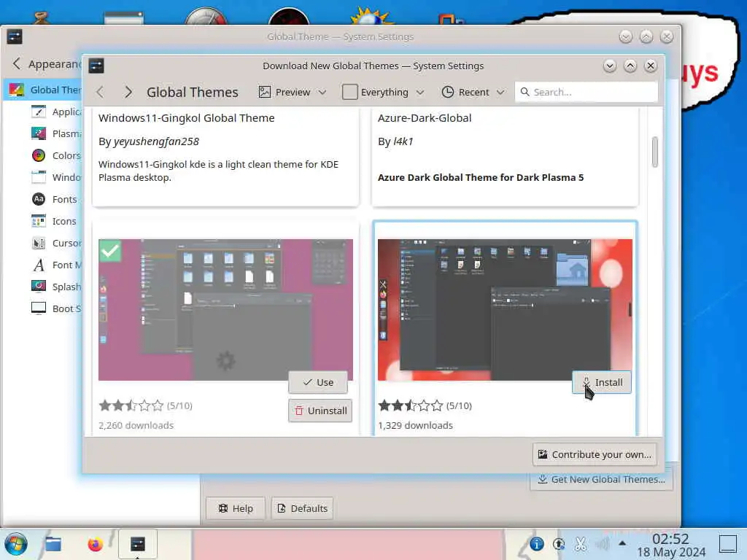Click the Use button on the installed theme
The height and width of the screenshot is (560, 747).
tap(318, 382)
